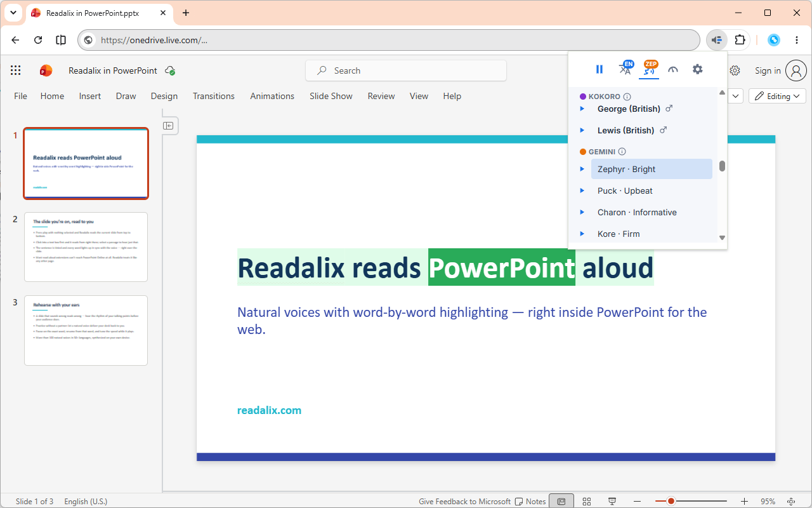Click the PowerPoint Search box

point(406,70)
